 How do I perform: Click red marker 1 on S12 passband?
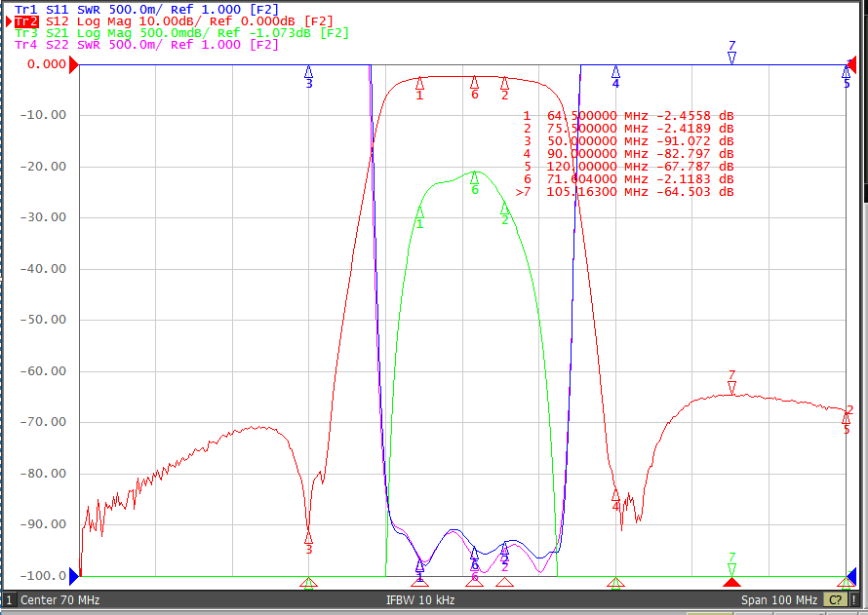click(x=419, y=89)
